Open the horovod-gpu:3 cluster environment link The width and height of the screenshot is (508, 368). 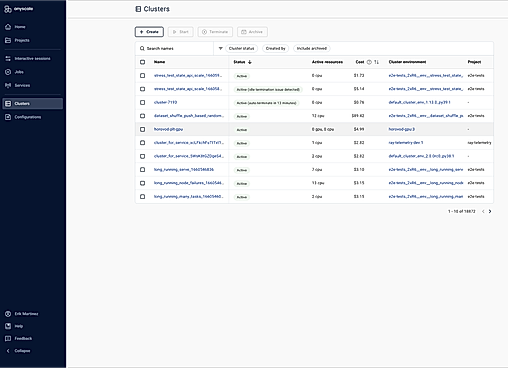tap(402, 129)
